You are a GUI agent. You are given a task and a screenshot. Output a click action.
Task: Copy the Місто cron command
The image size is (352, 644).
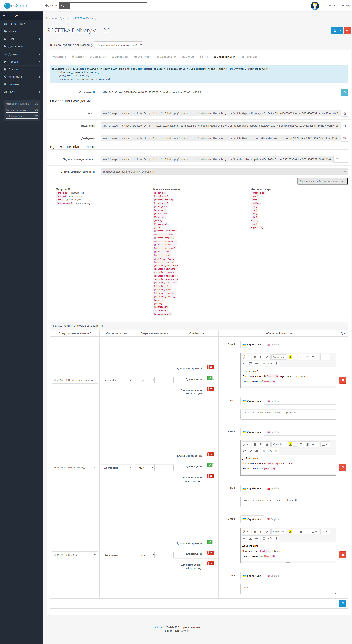[x=344, y=113]
